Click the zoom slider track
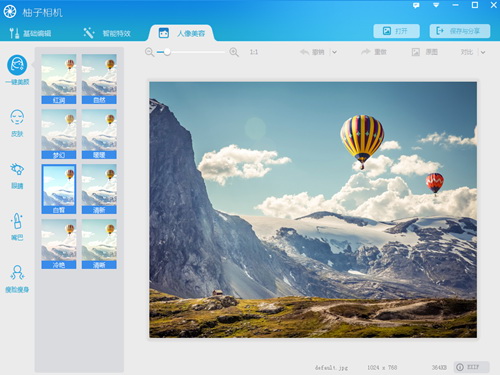 tap(191, 52)
